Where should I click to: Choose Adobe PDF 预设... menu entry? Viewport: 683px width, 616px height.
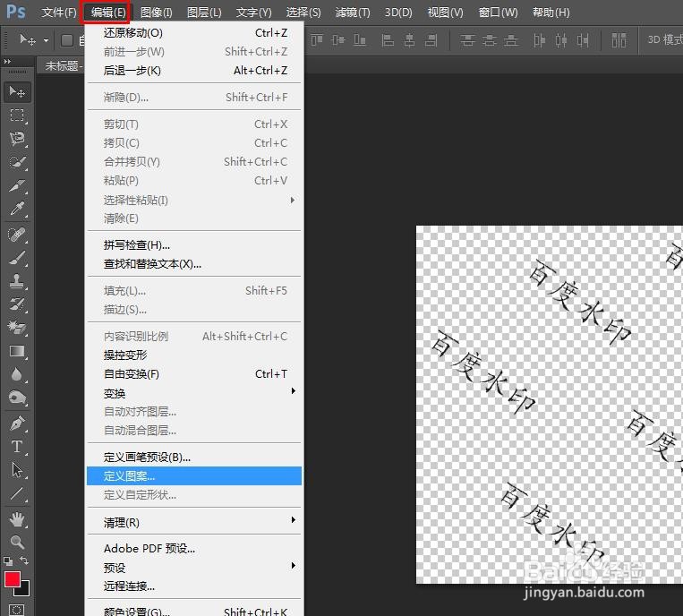tap(194, 549)
